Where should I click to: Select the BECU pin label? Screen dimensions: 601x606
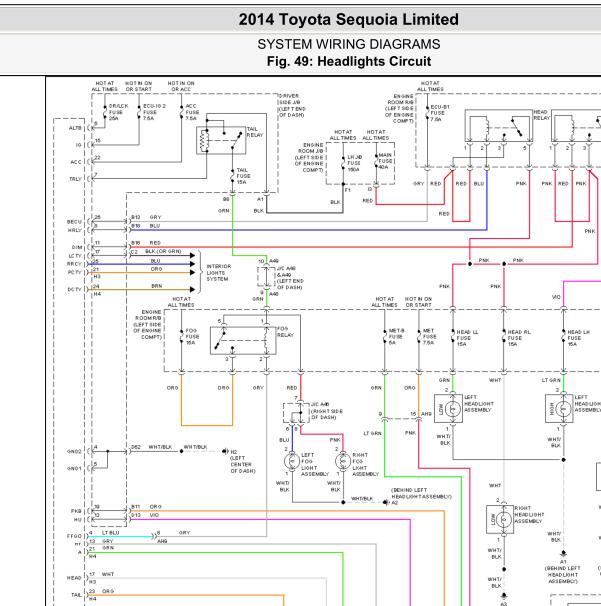tap(74, 222)
